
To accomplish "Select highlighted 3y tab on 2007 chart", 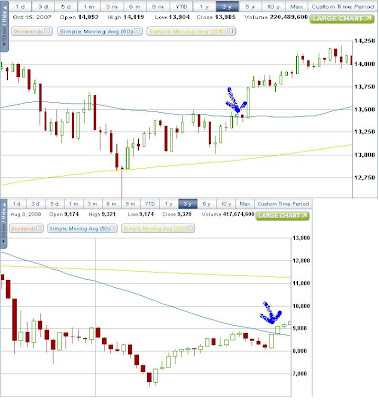I will tap(227, 6).
